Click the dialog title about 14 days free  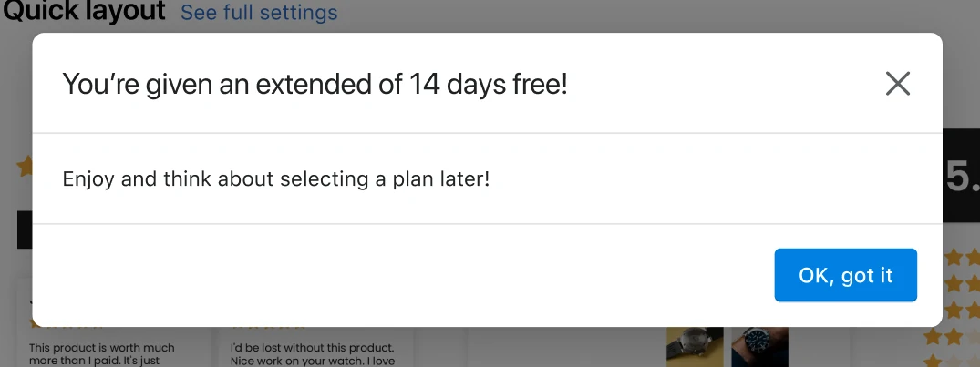[315, 84]
